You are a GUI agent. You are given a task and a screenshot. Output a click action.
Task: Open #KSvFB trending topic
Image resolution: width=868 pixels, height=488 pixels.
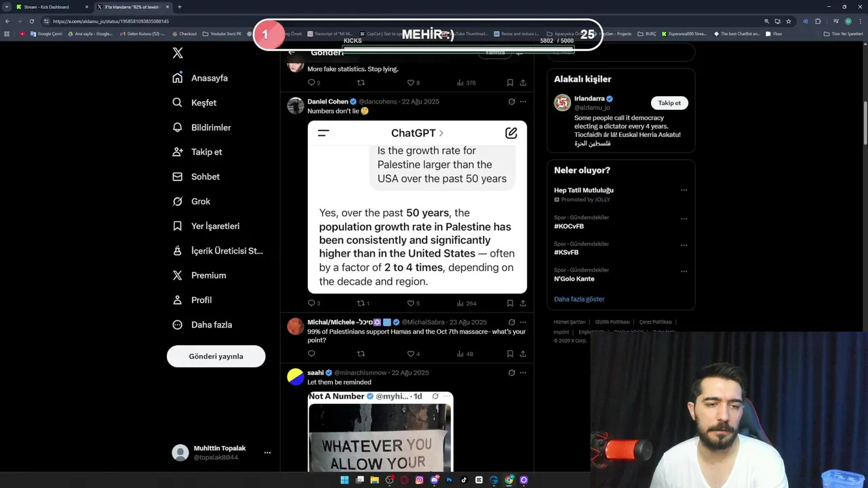coord(566,252)
